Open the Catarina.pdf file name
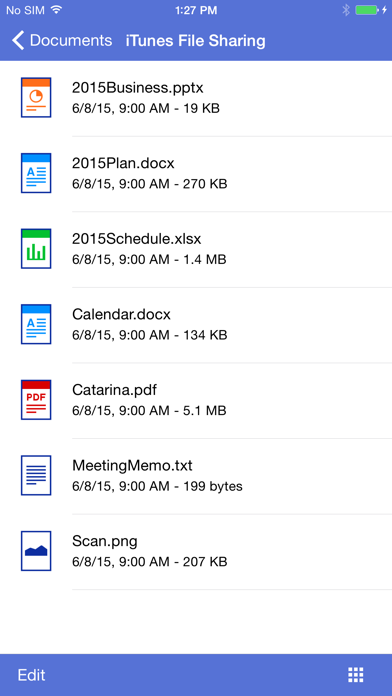The height and width of the screenshot is (696, 392). tap(114, 390)
